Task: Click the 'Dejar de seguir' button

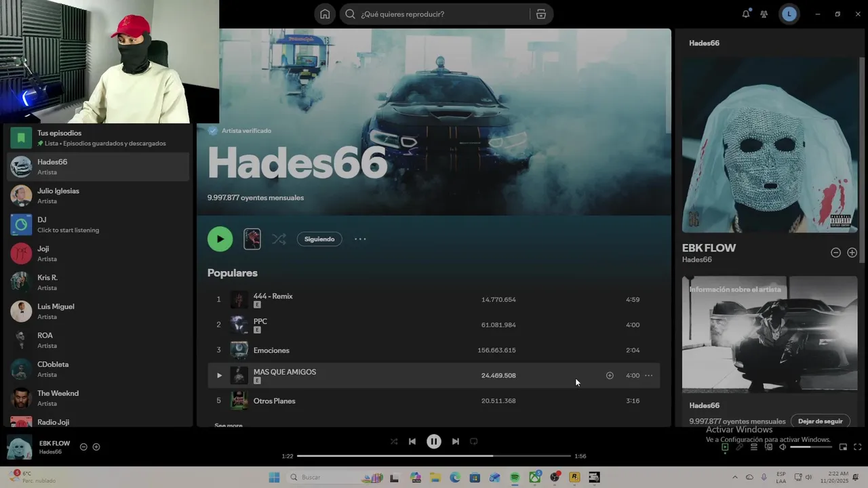Action: tap(821, 421)
